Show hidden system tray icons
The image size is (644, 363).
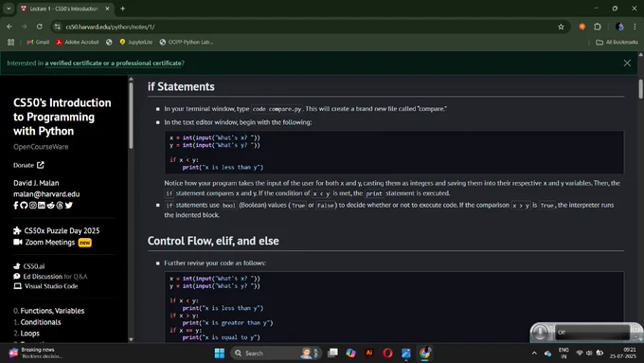pos(534,354)
